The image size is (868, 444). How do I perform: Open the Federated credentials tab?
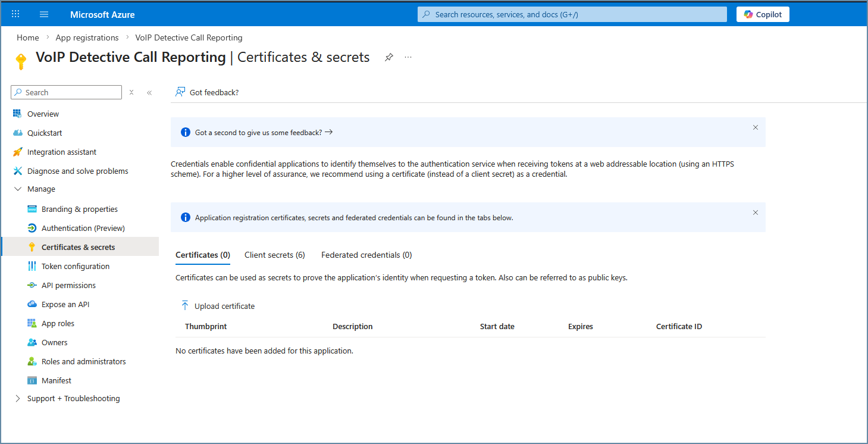(x=366, y=255)
